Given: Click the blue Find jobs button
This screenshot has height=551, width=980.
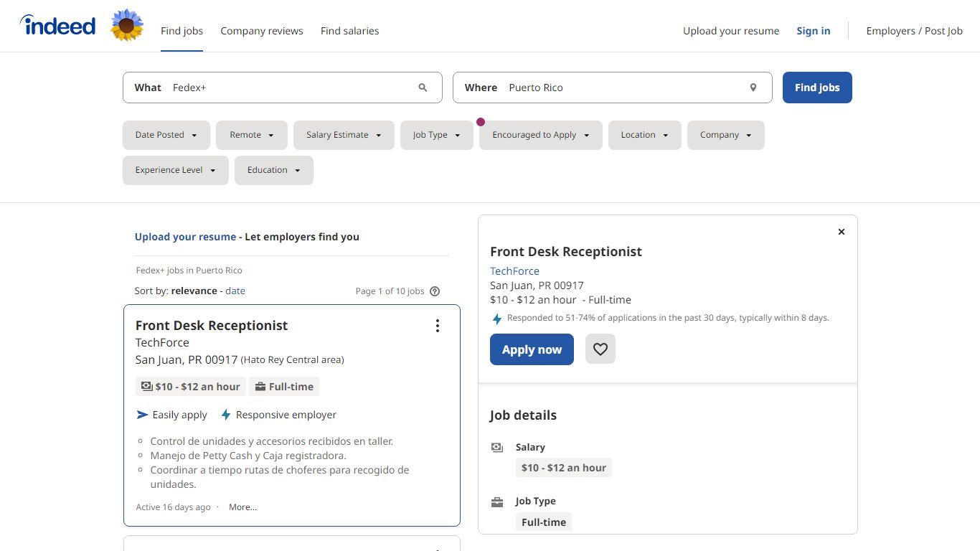Looking at the screenshot, I should [817, 88].
